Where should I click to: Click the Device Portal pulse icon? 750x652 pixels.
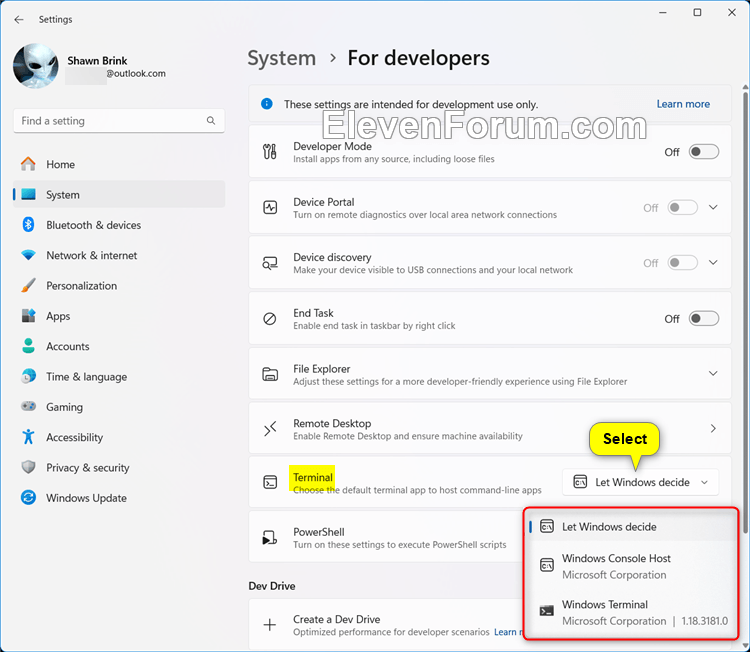[270, 207]
